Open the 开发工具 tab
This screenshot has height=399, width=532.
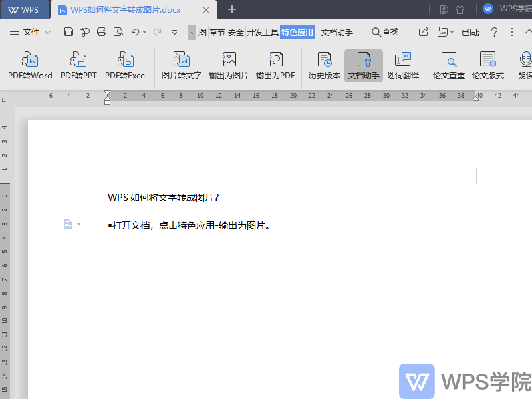(262, 32)
